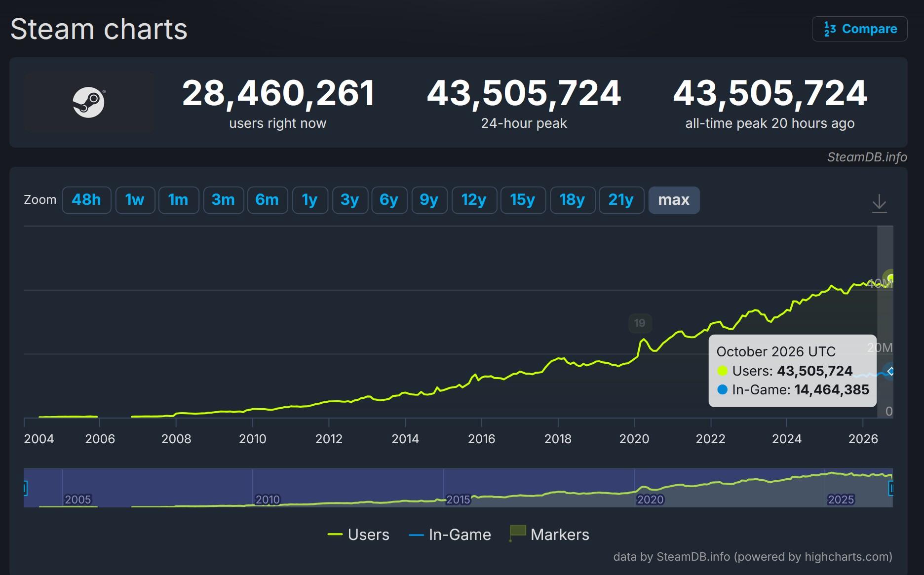Image resolution: width=924 pixels, height=575 pixels.
Task: Grab the left navigator range handle
Action: tap(25, 489)
